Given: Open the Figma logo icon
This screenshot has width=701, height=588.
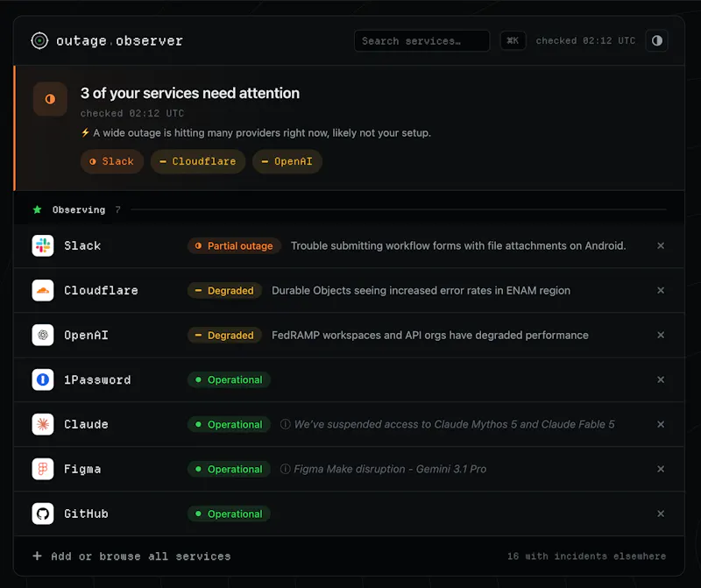Looking at the screenshot, I should coord(43,469).
